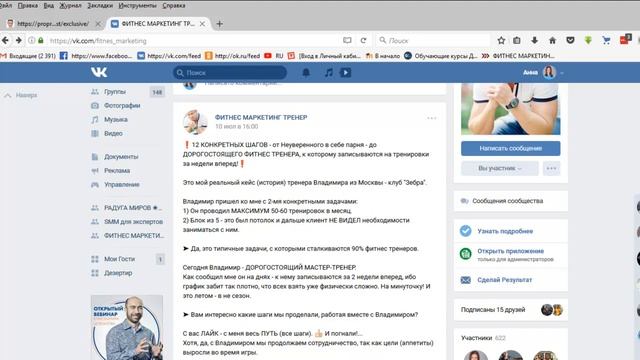Open the bookmarks library clipboard icon
The width and height of the screenshot is (640, 360).
517,40
